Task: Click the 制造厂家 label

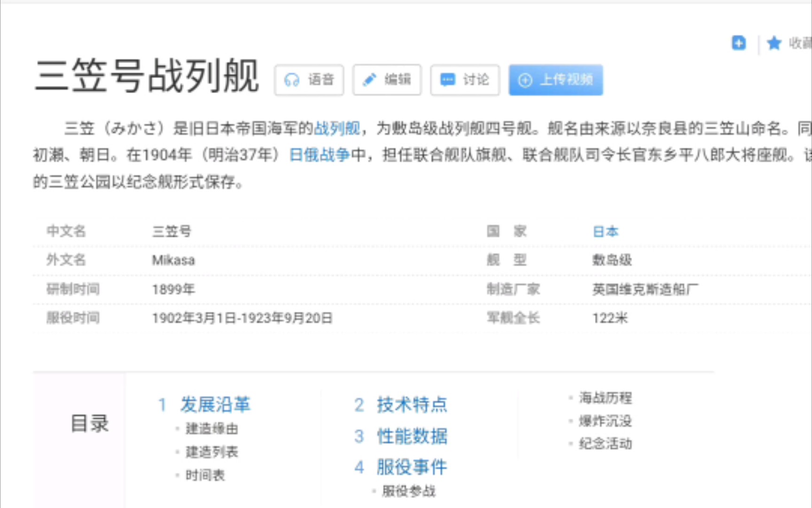Action: (x=513, y=289)
